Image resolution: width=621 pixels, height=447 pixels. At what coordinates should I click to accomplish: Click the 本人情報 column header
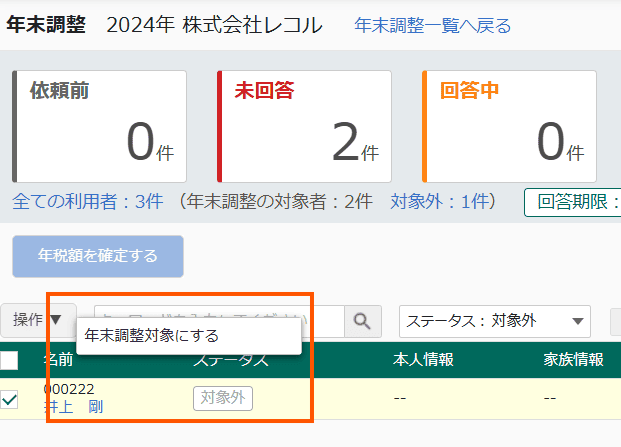423,360
